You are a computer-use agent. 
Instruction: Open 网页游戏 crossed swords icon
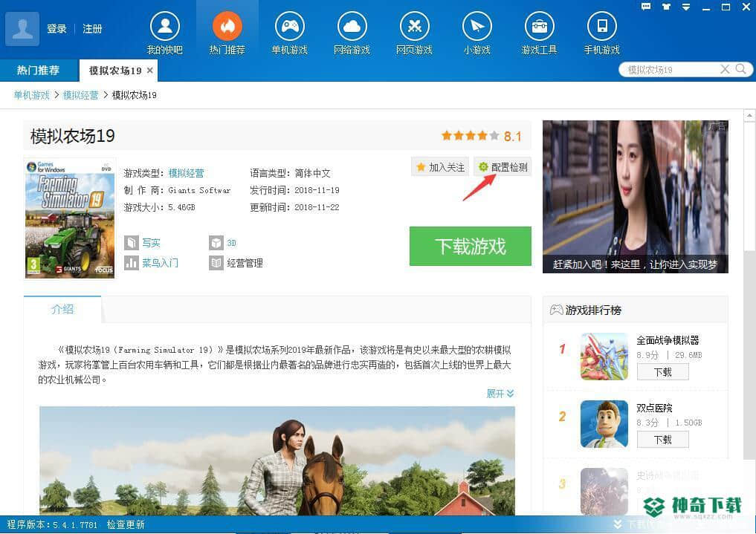pyautogui.click(x=415, y=26)
